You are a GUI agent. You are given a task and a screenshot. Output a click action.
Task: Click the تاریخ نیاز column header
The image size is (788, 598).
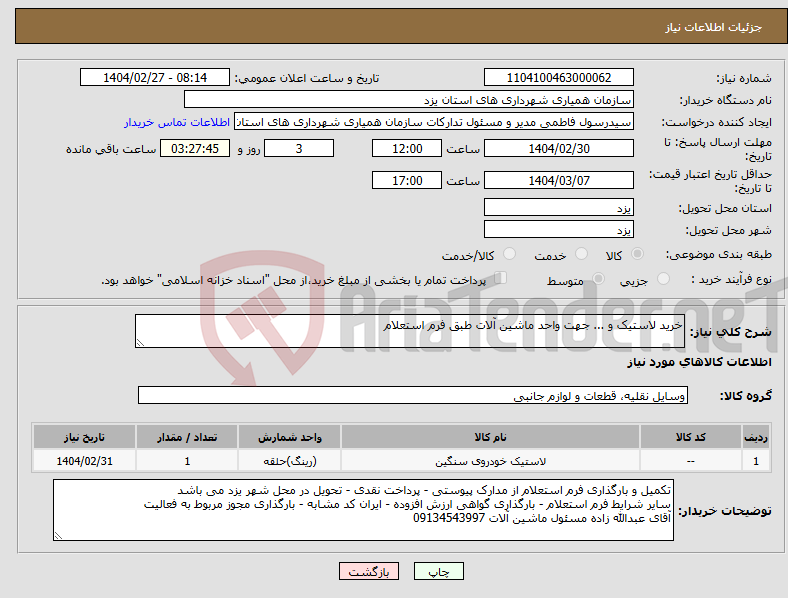click(84, 437)
